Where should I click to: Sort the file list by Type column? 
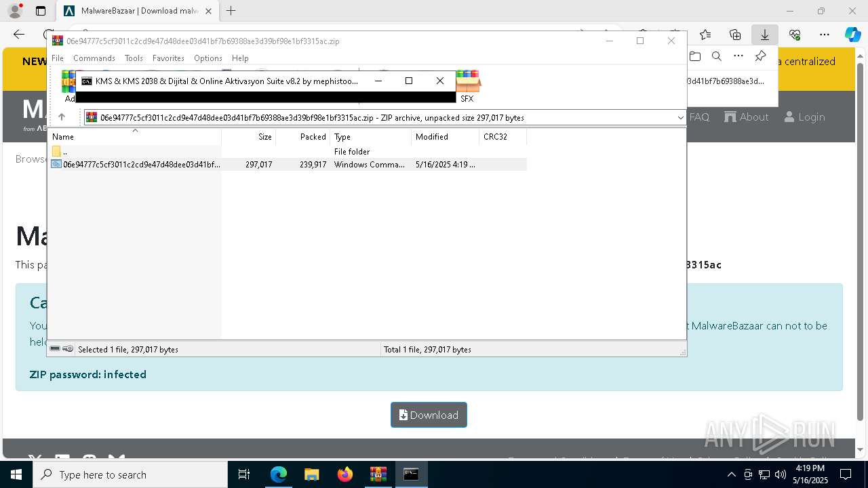click(x=371, y=137)
